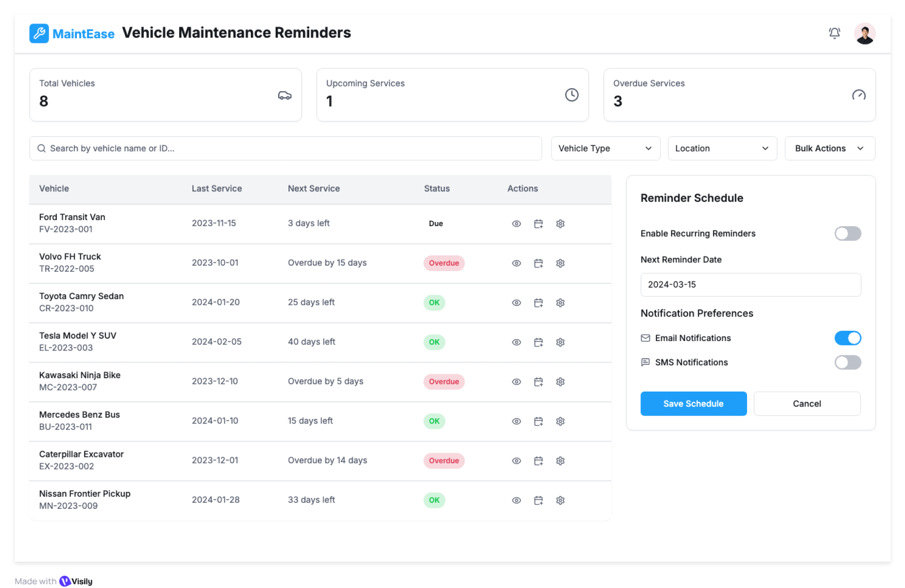Click the Next Reminder Date field
The image size is (905, 588).
tap(750, 285)
